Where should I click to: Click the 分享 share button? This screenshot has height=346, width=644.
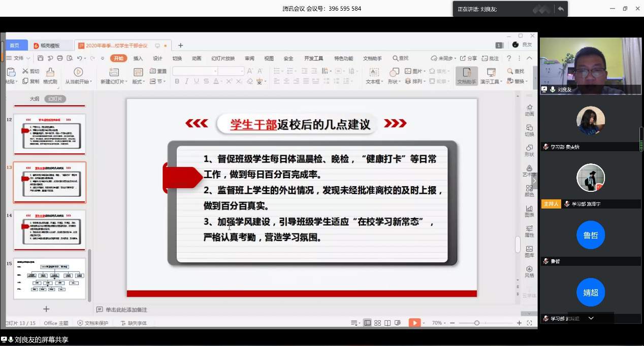469,58
